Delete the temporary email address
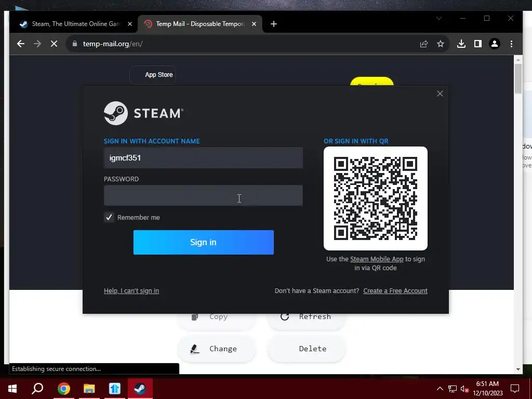The image size is (532, 399). 306,349
